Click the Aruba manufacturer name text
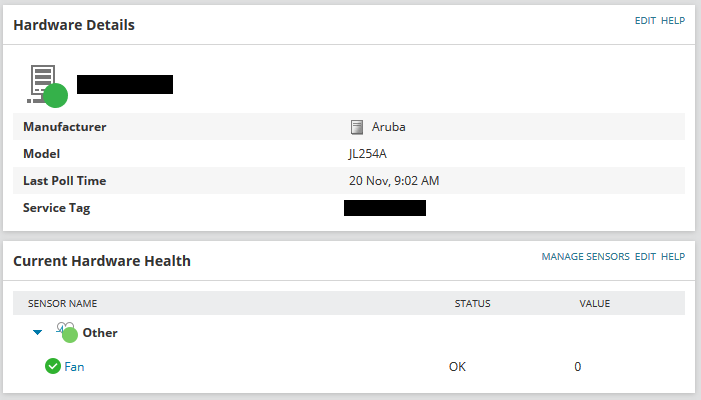This screenshot has width=701, height=400. point(389,127)
